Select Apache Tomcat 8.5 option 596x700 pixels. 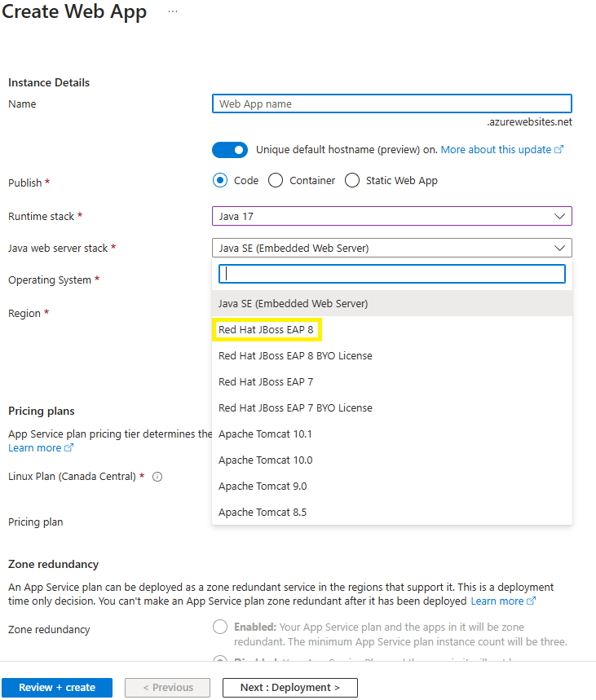[x=392, y=513]
